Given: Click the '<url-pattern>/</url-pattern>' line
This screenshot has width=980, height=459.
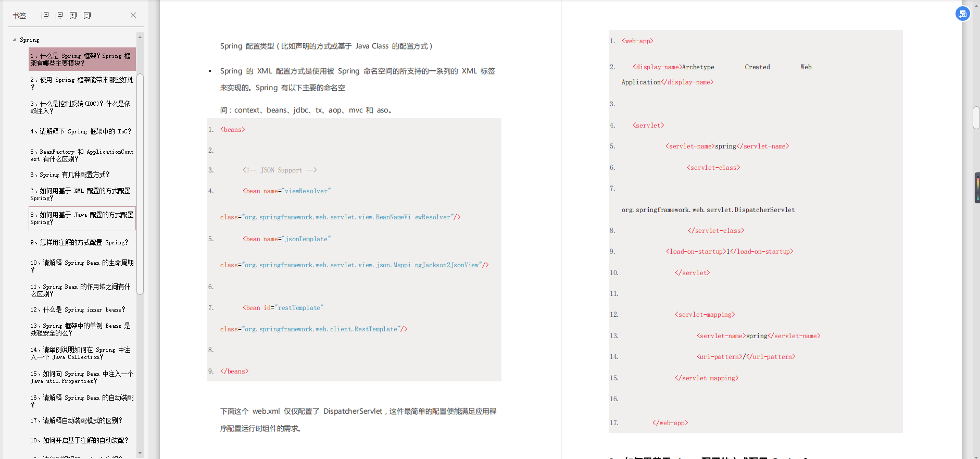Looking at the screenshot, I should click(746, 356).
